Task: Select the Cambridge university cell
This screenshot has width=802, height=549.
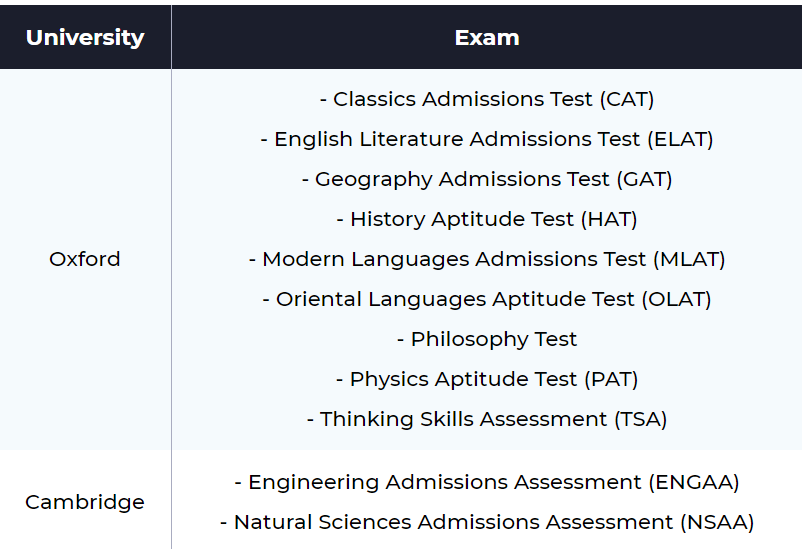Action: (85, 502)
